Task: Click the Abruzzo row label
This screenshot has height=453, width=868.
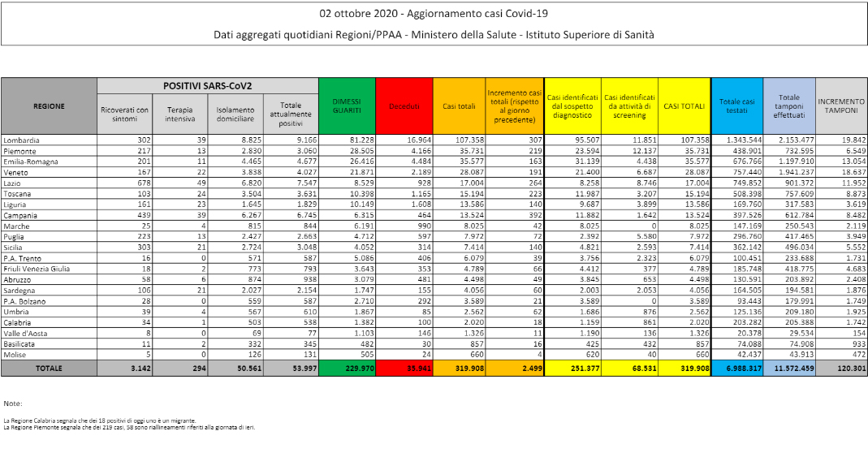Action: pos(17,279)
